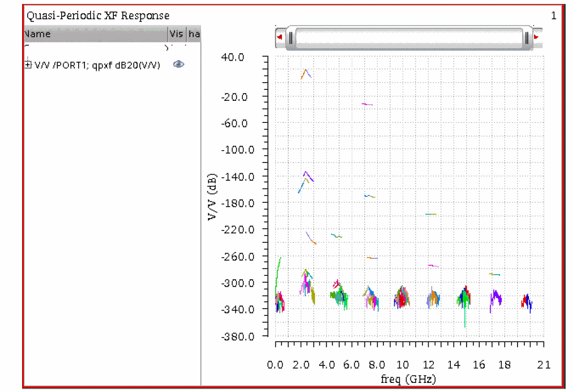This screenshot has height=392, width=572.
Task: Click the 21 x-axis tick label
Action: click(544, 365)
